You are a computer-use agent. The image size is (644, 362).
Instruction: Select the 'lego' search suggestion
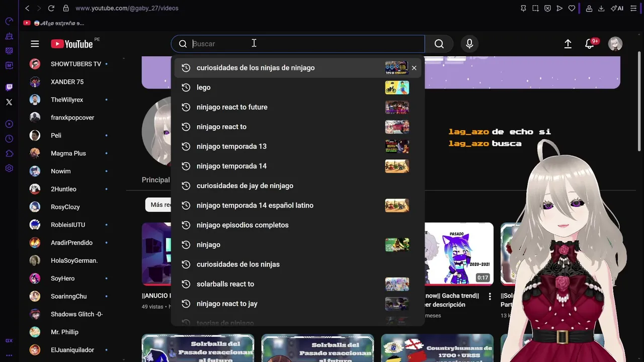coord(298,87)
